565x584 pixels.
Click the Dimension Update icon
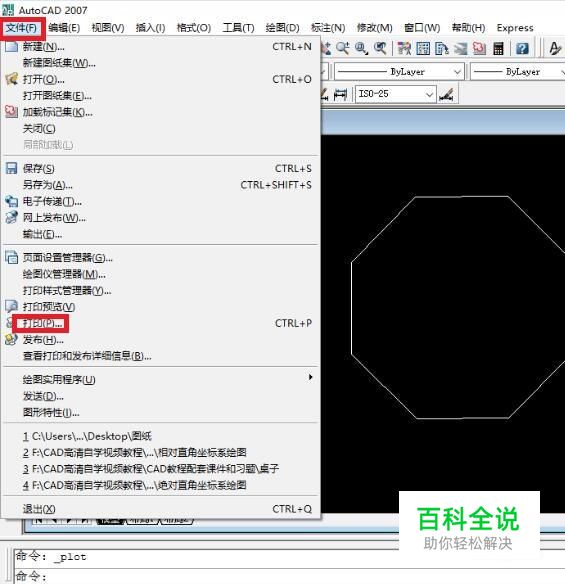pos(340,94)
